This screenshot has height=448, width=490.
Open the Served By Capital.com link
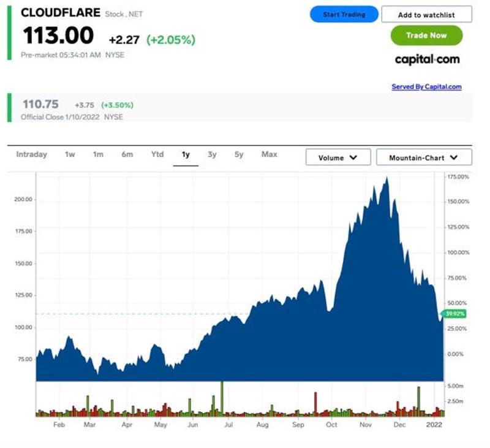click(426, 86)
